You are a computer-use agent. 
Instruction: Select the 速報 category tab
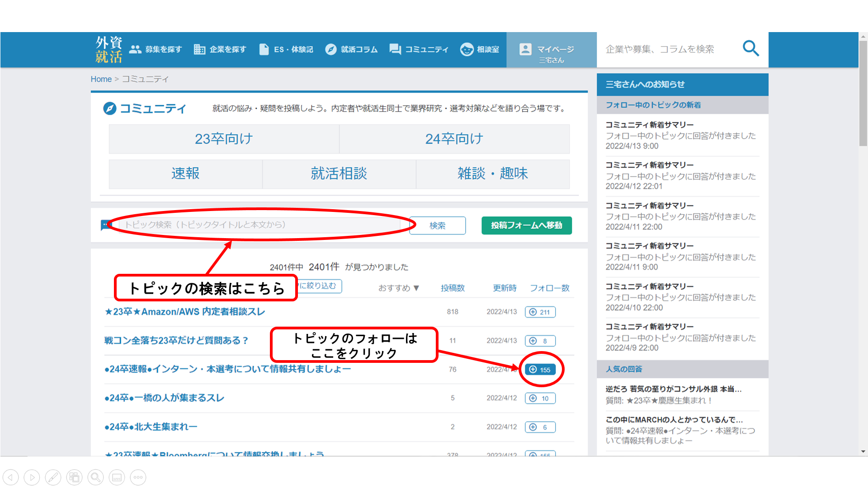[185, 174]
